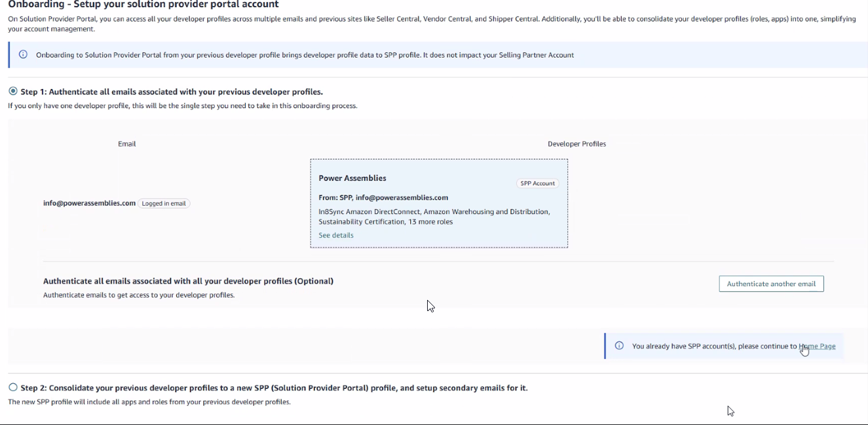This screenshot has width=868, height=425.
Task: Follow the Home Page link
Action: (817, 346)
